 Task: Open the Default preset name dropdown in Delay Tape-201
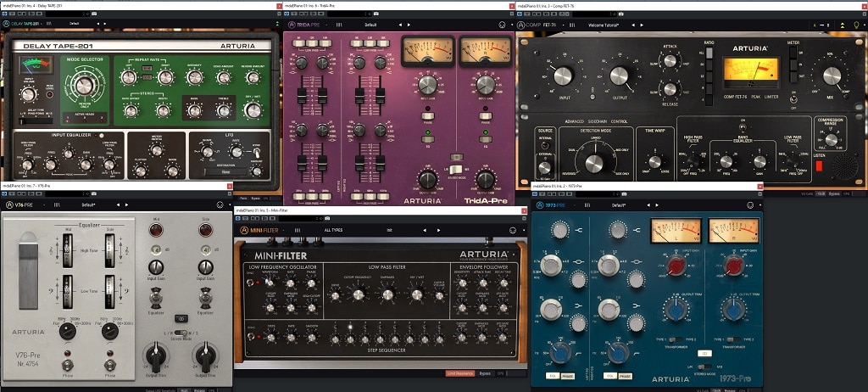pos(74,24)
